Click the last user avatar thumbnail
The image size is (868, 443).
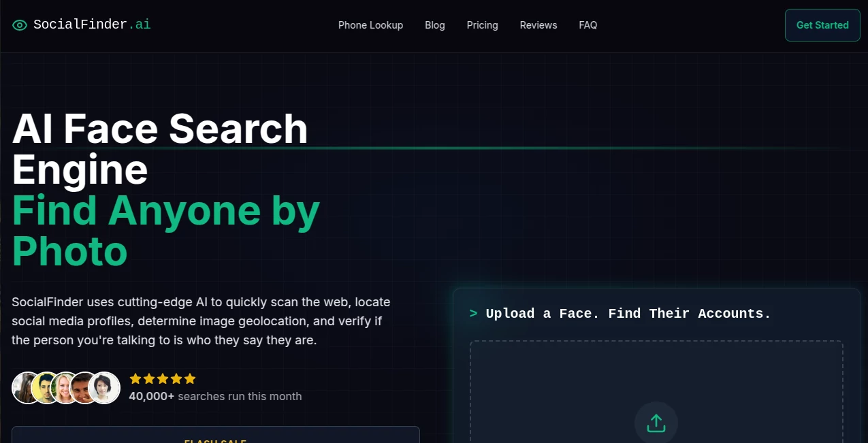(104, 388)
